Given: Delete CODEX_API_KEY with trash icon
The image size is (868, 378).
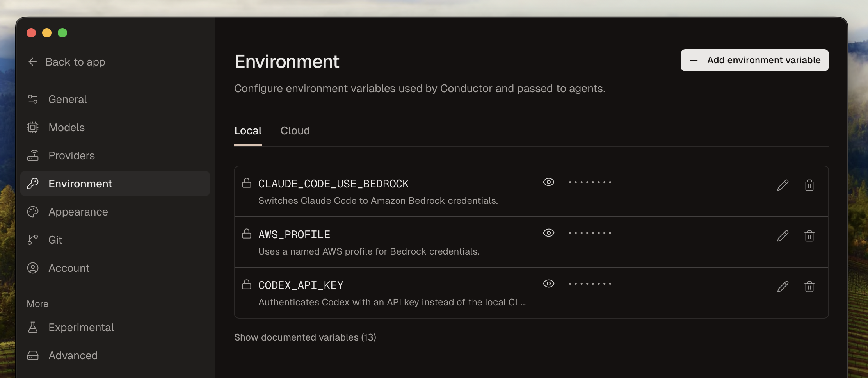Looking at the screenshot, I should tap(809, 287).
